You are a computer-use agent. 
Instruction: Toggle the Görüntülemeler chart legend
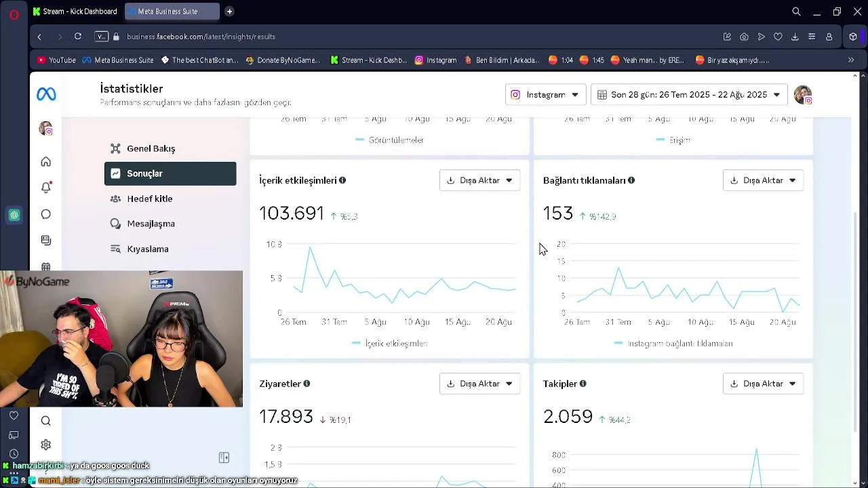[389, 140]
